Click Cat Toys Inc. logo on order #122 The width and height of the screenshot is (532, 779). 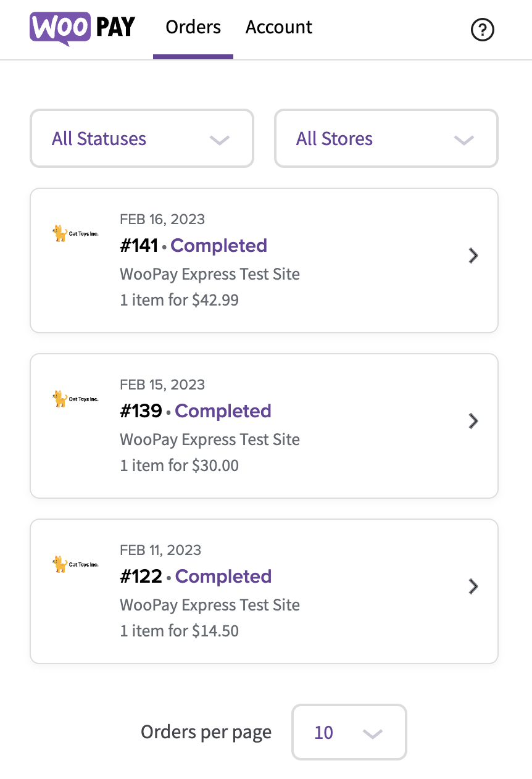pos(75,564)
